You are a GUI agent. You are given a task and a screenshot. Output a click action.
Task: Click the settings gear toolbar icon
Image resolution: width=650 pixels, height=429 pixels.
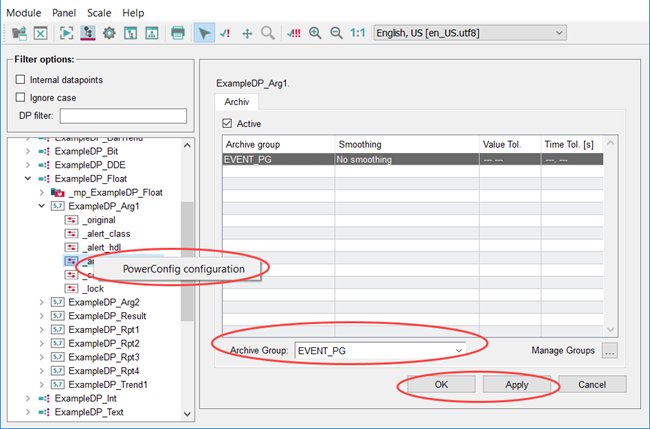(x=109, y=33)
